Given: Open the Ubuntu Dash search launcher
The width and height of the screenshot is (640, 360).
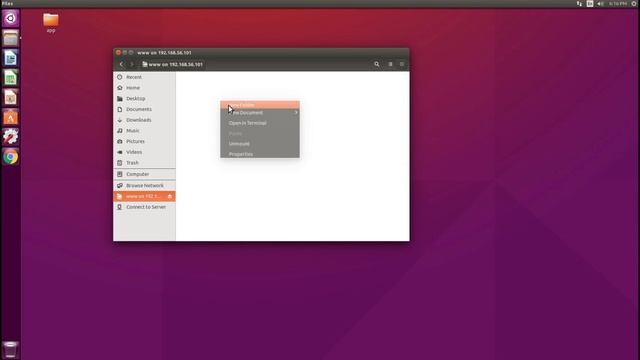Looking at the screenshot, I should click(x=11, y=18).
